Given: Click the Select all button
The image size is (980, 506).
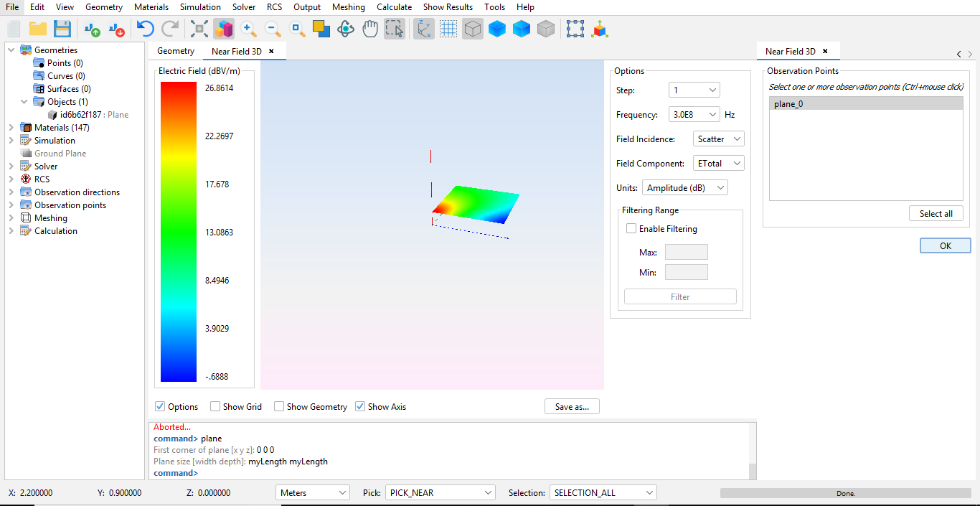Looking at the screenshot, I should 936,214.
